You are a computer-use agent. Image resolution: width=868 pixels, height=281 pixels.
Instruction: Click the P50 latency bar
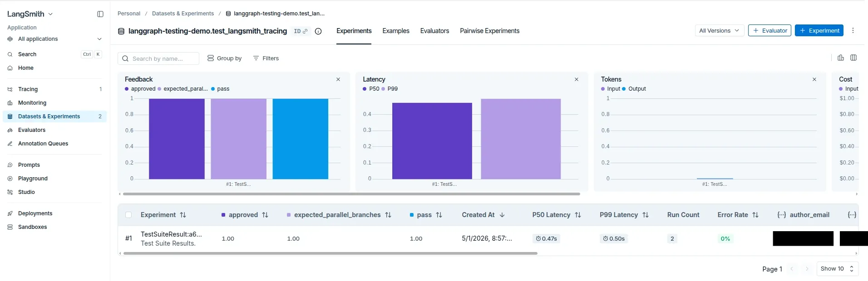(432, 141)
